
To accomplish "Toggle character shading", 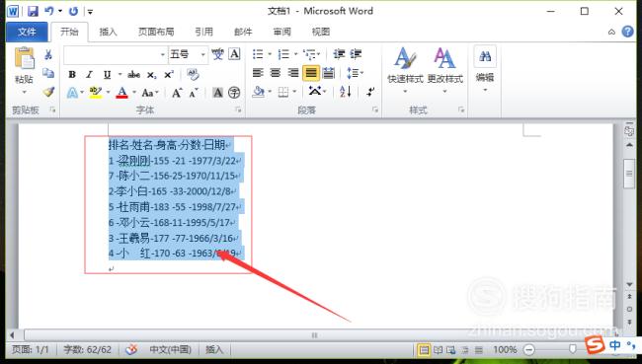I will pyautogui.click(x=218, y=93).
